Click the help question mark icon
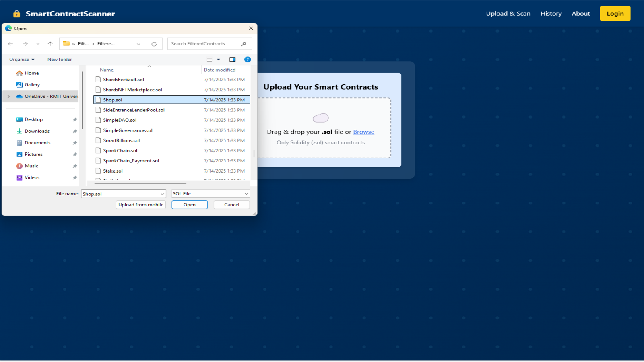Image resolution: width=644 pixels, height=362 pixels. tap(248, 60)
